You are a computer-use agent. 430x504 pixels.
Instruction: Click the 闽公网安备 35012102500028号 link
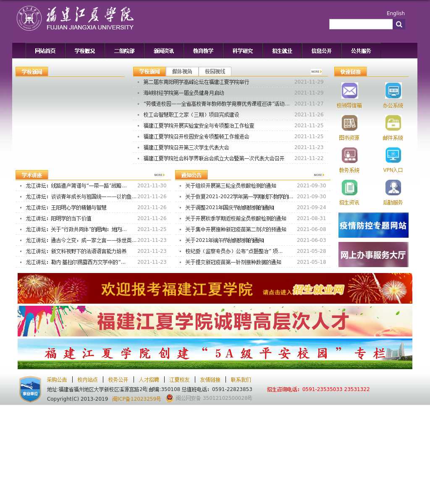tap(214, 398)
